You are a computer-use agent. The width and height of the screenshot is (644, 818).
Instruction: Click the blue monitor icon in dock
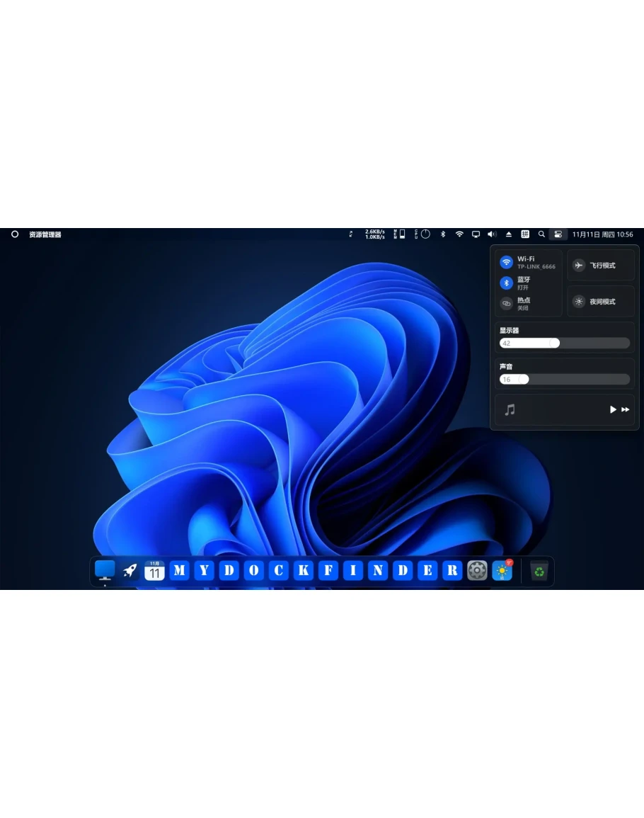(x=105, y=569)
